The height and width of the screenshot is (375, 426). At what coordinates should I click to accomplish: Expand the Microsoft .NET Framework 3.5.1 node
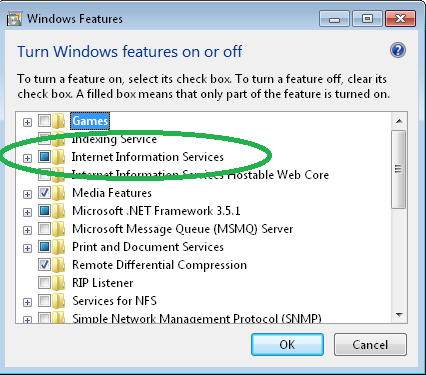(27, 212)
